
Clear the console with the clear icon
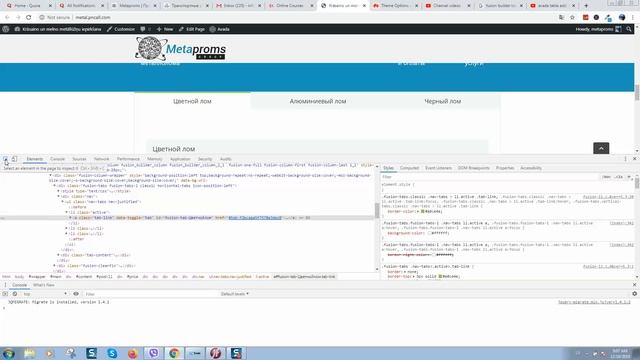(15, 294)
